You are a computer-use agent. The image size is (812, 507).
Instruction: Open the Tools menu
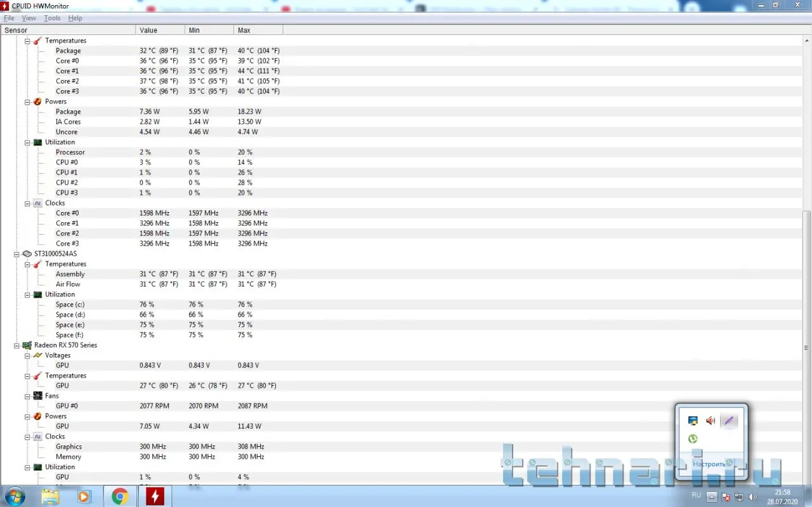click(x=52, y=18)
